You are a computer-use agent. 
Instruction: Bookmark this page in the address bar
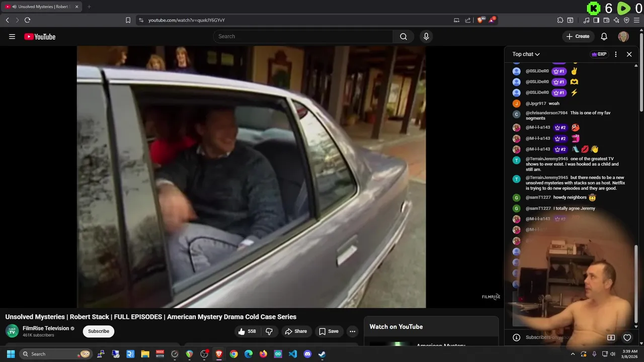128,20
